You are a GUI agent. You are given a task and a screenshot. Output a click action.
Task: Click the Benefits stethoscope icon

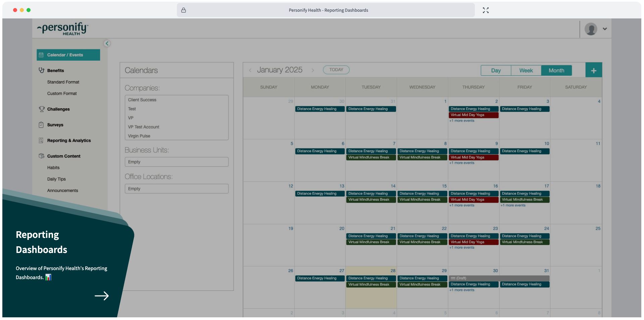(41, 70)
